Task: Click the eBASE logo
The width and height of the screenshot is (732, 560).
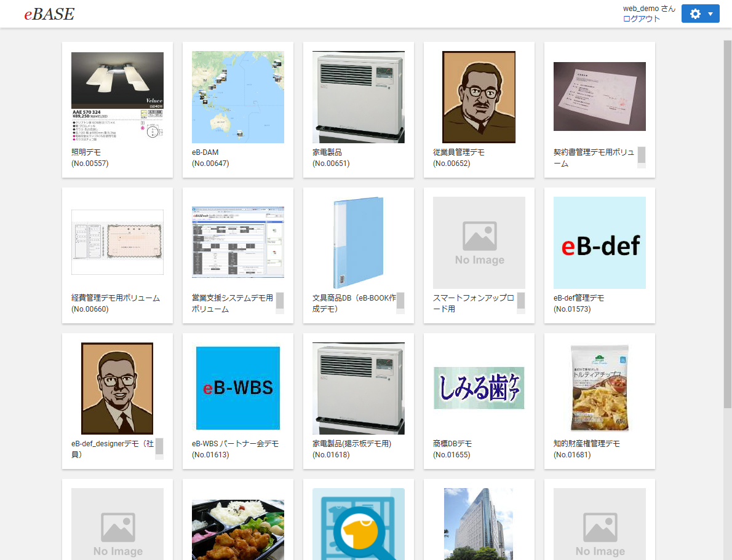Action: point(49,14)
